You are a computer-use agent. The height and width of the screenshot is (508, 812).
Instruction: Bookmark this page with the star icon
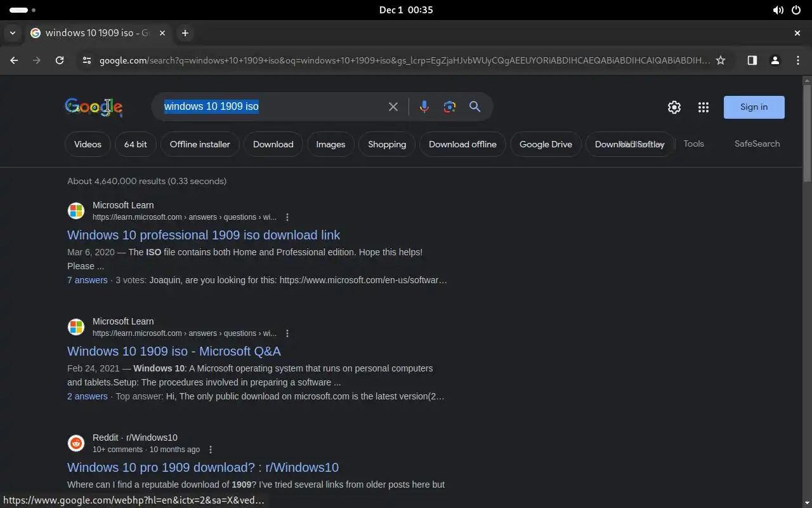[x=721, y=60]
